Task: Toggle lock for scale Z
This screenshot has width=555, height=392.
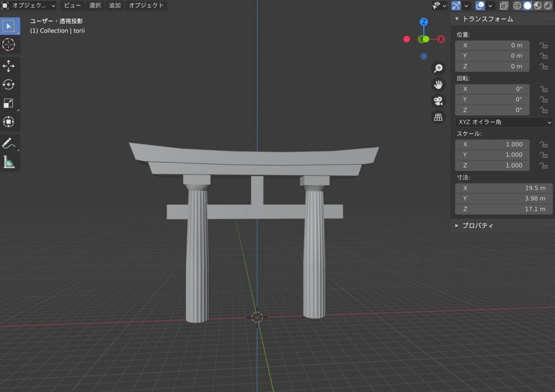Action: [544, 166]
